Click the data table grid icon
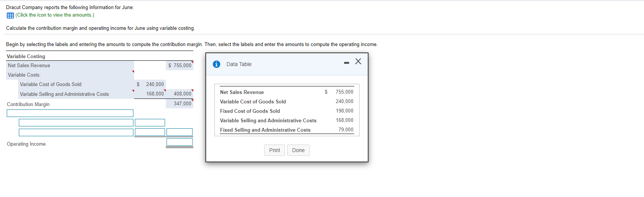Image resolution: width=644 pixels, height=197 pixels. 10,15
